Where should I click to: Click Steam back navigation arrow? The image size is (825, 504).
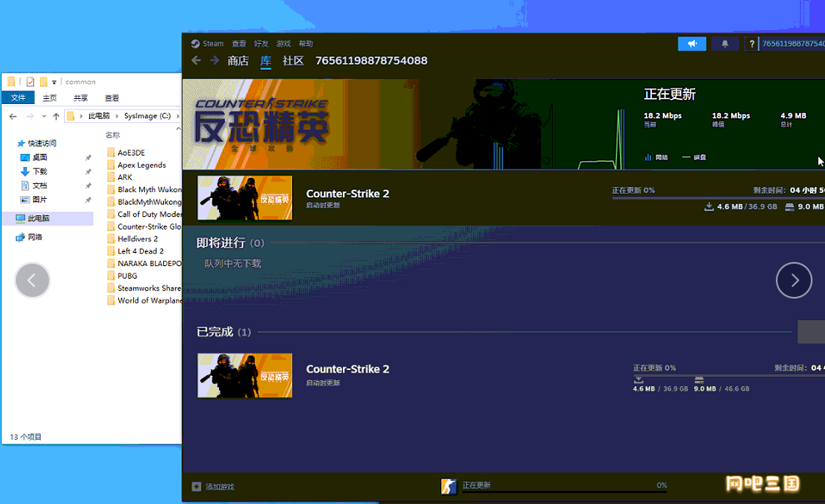pyautogui.click(x=196, y=61)
